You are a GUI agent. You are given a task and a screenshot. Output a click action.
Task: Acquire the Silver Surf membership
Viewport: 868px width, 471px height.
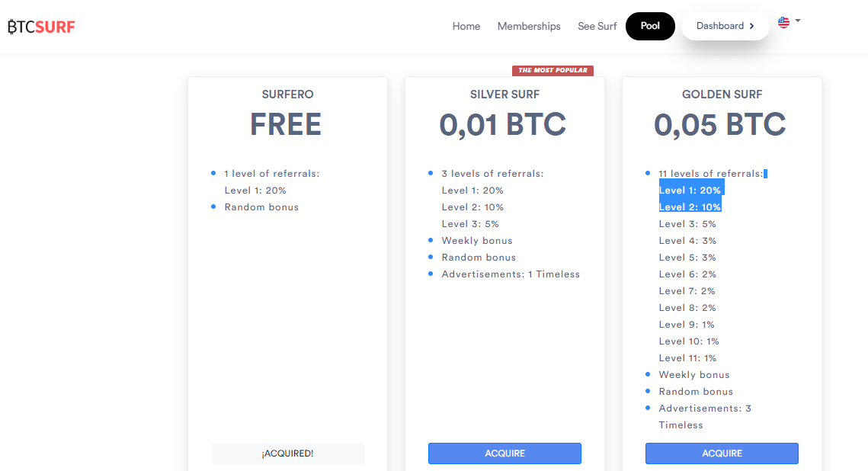click(x=504, y=453)
